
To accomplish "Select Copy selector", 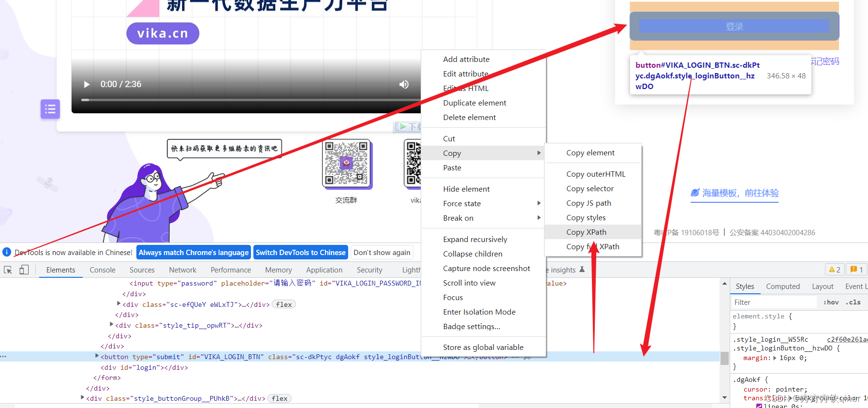I will click(x=593, y=188).
